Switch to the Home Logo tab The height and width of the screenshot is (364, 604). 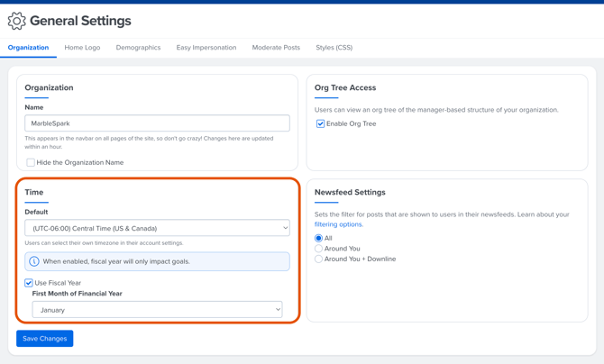point(82,48)
